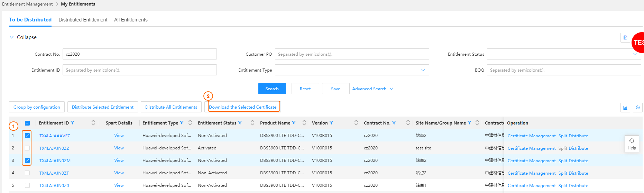Uncheck the row for TX4LAJAAAVF7
Image resolution: width=644 pixels, height=193 pixels.
[27, 136]
